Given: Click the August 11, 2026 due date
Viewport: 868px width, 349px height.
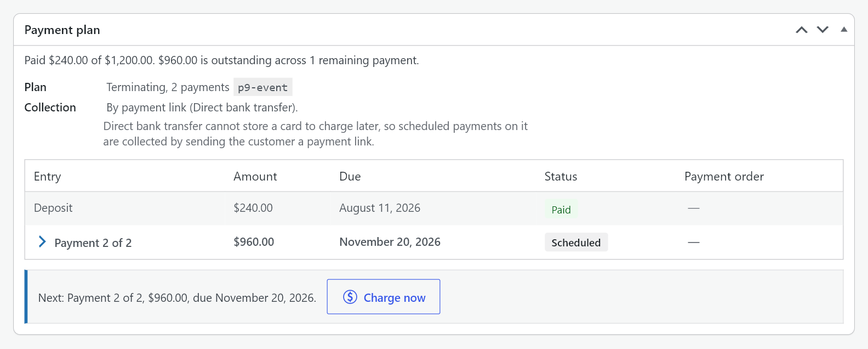Looking at the screenshot, I should pos(380,208).
